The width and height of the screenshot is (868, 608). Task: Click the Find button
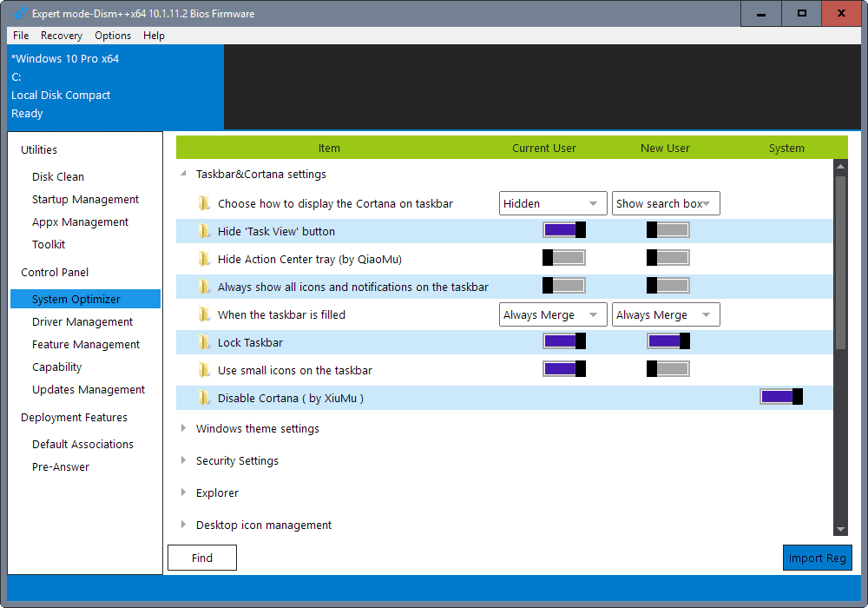pos(201,557)
